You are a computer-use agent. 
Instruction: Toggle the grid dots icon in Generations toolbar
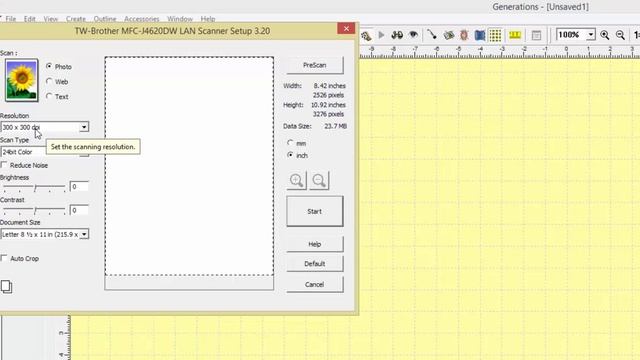click(496, 35)
